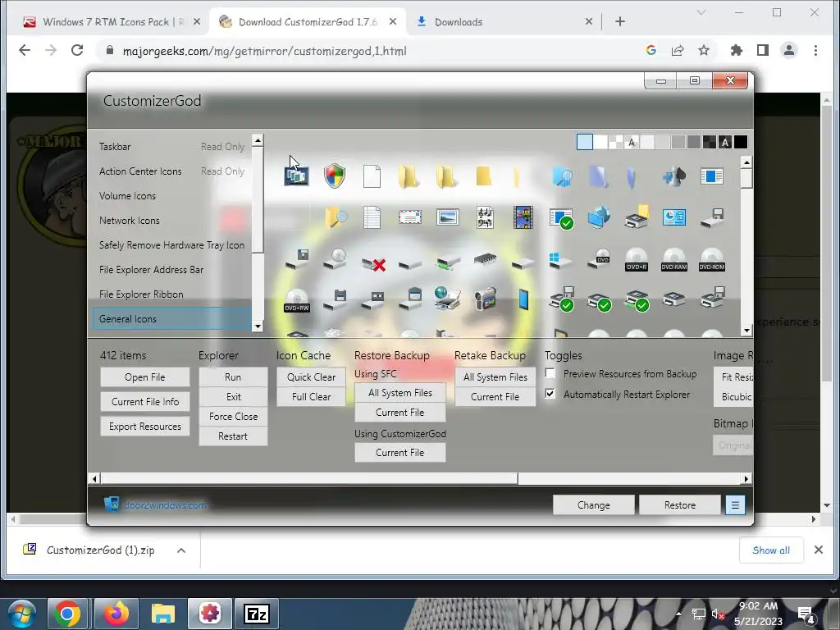Open the Action Center Icons category

(x=171, y=171)
